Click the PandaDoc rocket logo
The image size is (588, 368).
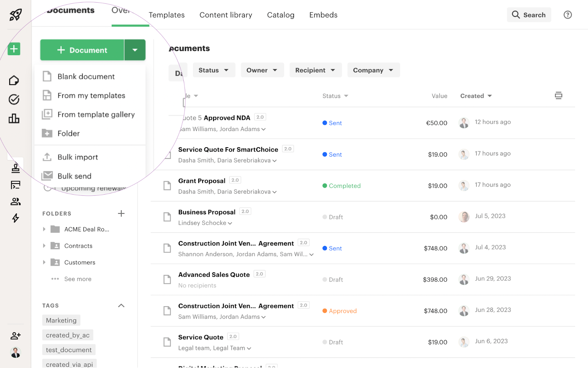click(x=15, y=15)
